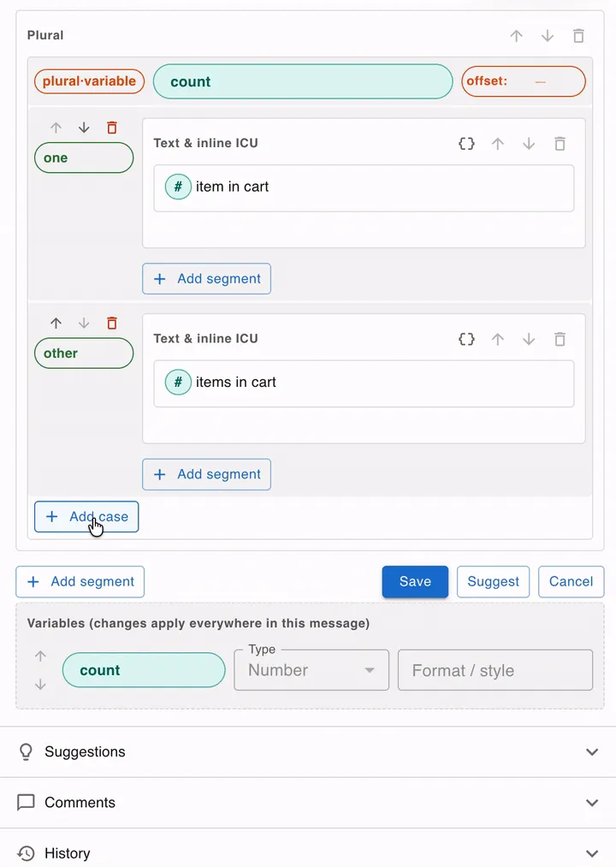Expand the History section

pyautogui.click(x=308, y=852)
